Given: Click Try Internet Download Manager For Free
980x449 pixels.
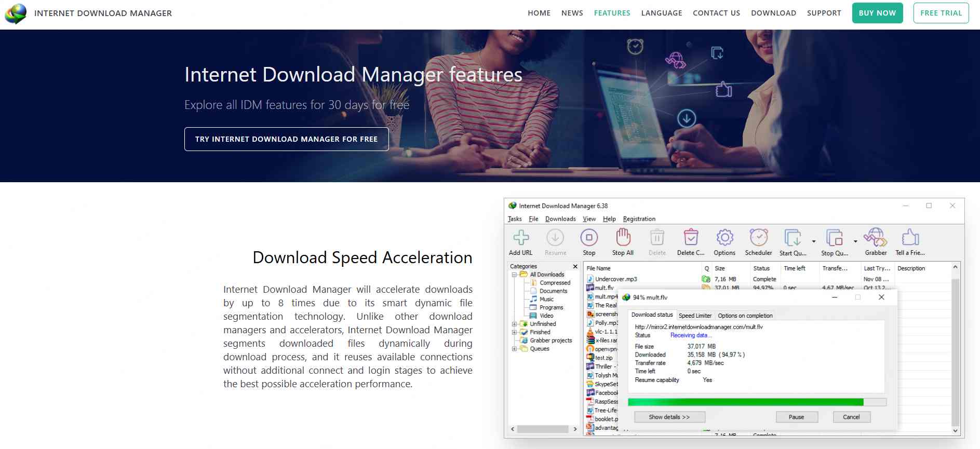Looking at the screenshot, I should (x=286, y=139).
